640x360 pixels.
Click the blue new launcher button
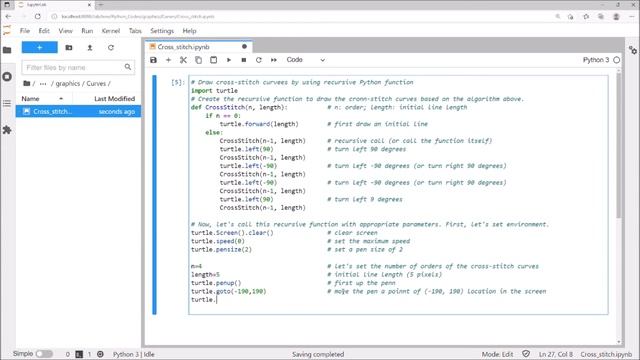pos(40,48)
